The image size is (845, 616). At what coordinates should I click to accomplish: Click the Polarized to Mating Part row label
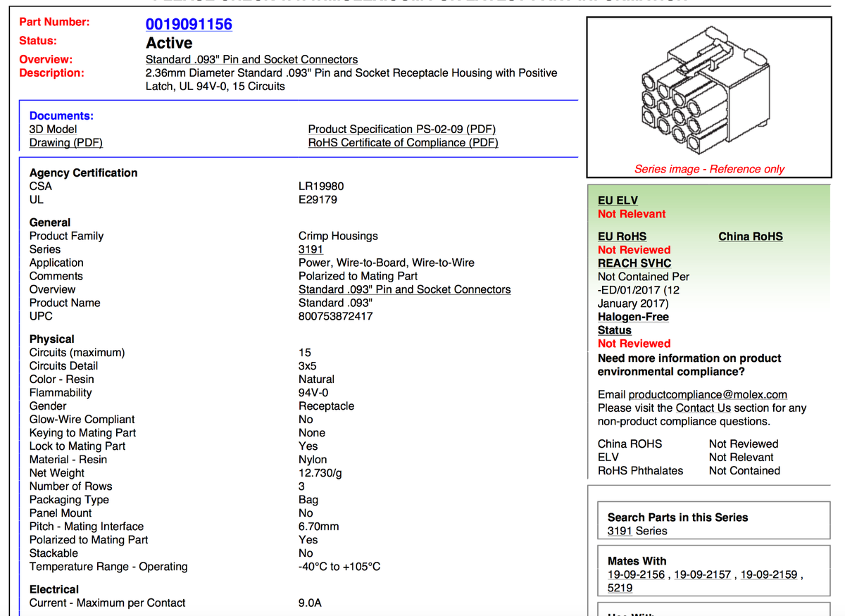pos(89,540)
